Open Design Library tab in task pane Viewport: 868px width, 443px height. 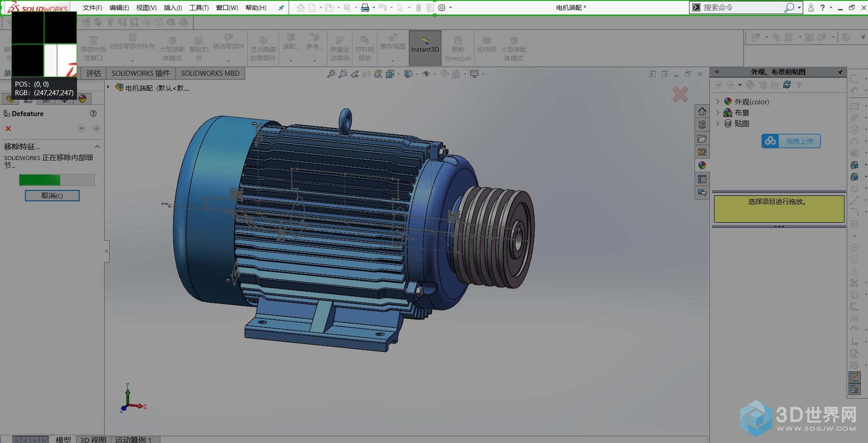(702, 125)
